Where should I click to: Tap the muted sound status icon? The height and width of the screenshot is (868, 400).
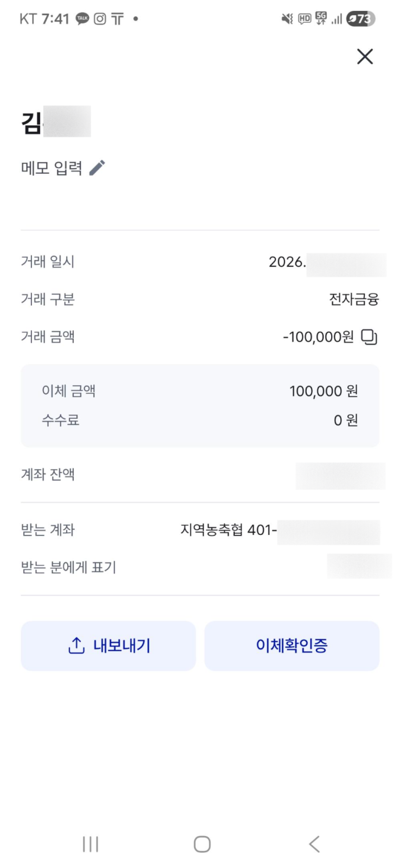[x=287, y=19]
